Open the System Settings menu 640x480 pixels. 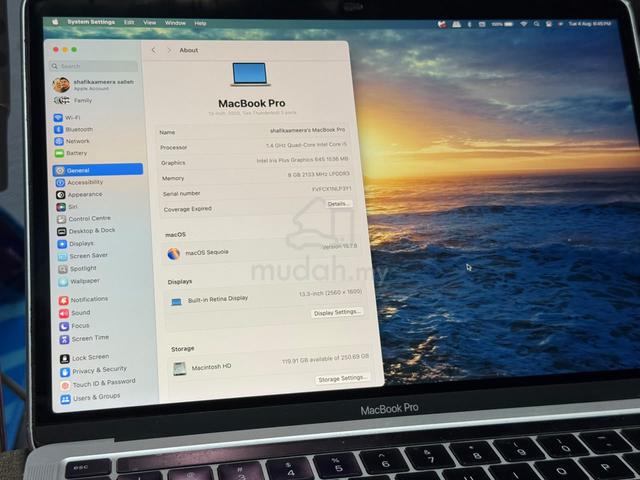[x=91, y=22]
